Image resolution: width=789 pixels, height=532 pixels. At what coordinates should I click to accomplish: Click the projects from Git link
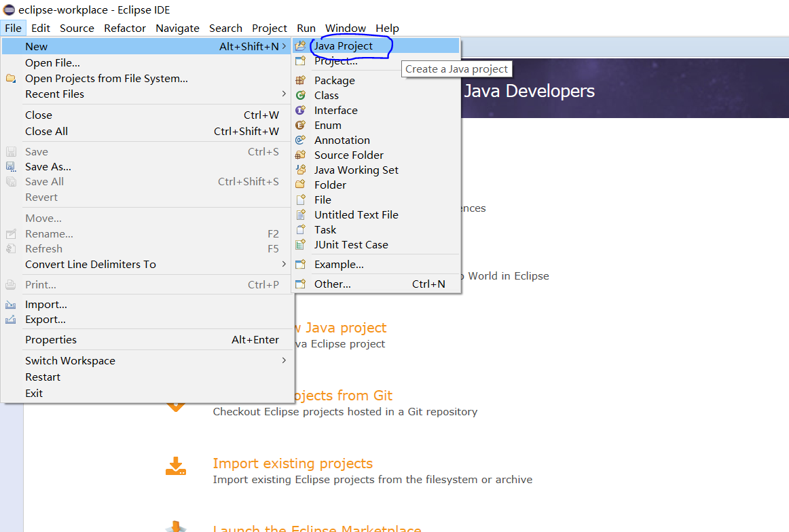(x=343, y=396)
